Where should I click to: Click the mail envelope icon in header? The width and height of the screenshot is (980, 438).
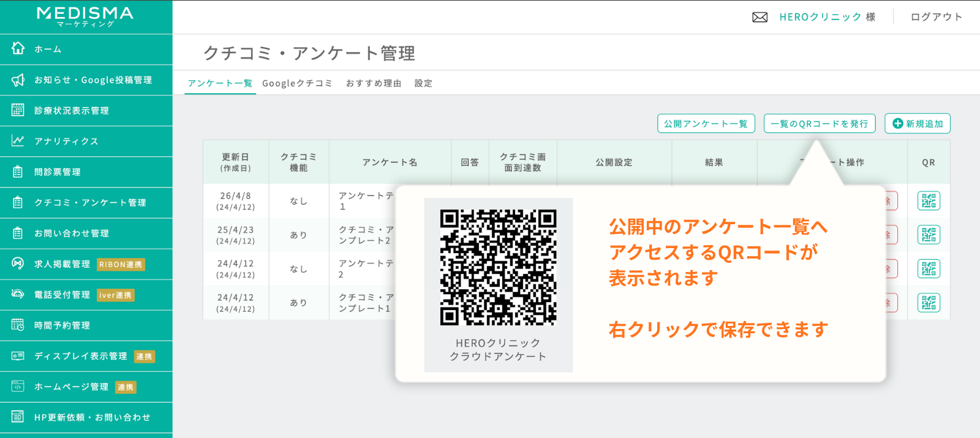[x=759, y=17]
